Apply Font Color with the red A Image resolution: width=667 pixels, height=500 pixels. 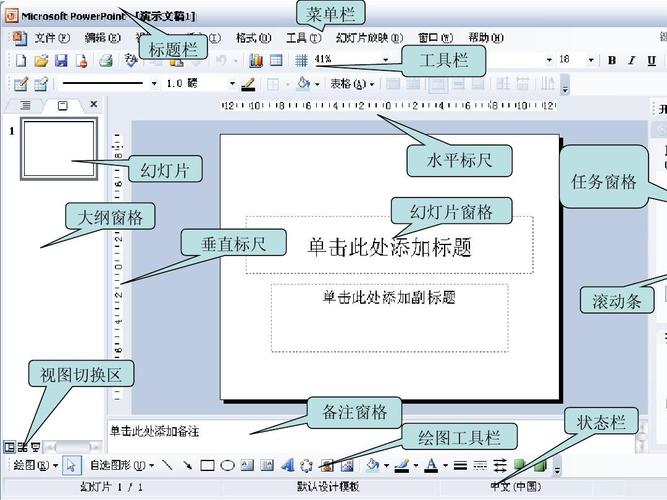click(431, 465)
